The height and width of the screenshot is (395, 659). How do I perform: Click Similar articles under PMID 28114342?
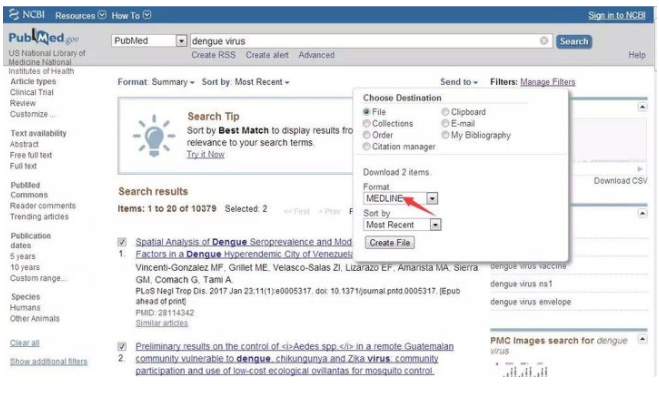(162, 323)
